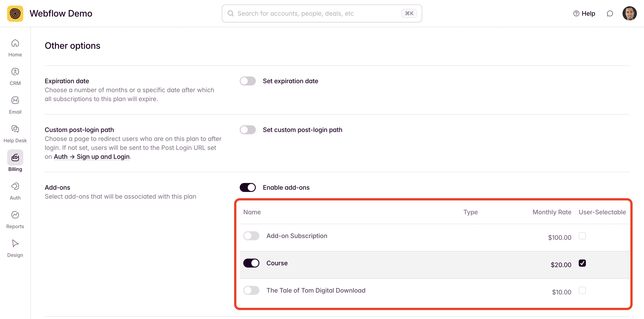644x319 pixels.
Task: Focus the accounts, people, deals search field
Action: (x=322, y=13)
